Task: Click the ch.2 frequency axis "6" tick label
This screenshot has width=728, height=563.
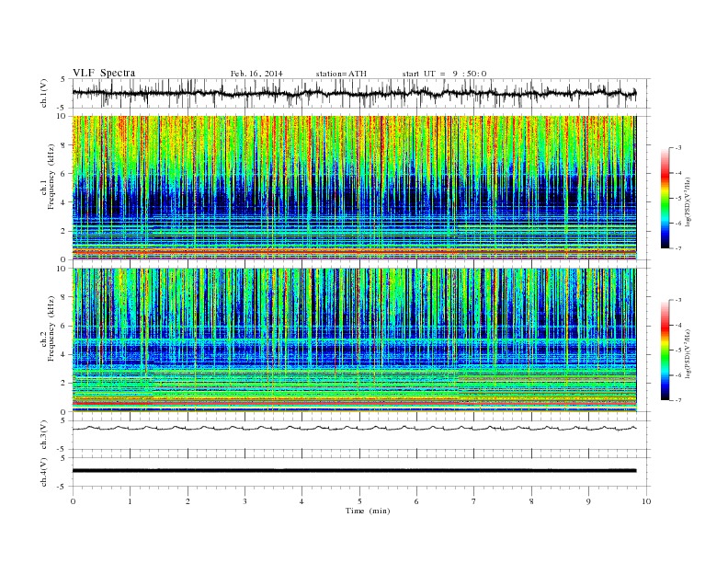Action: coord(63,326)
